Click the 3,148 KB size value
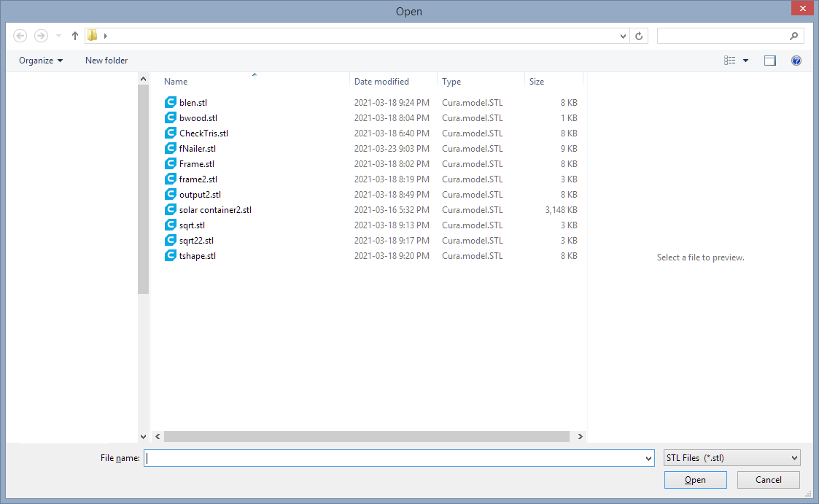Viewport: 819px width, 504px height. pyautogui.click(x=561, y=210)
